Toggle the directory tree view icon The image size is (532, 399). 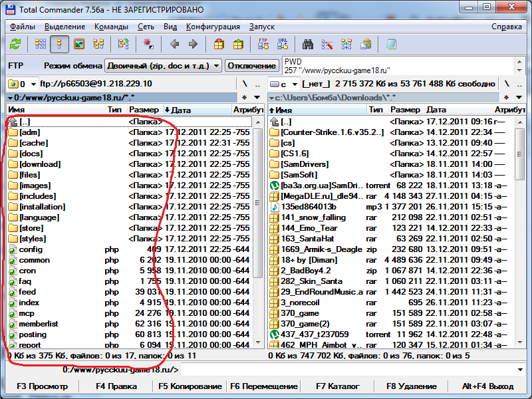click(x=98, y=44)
